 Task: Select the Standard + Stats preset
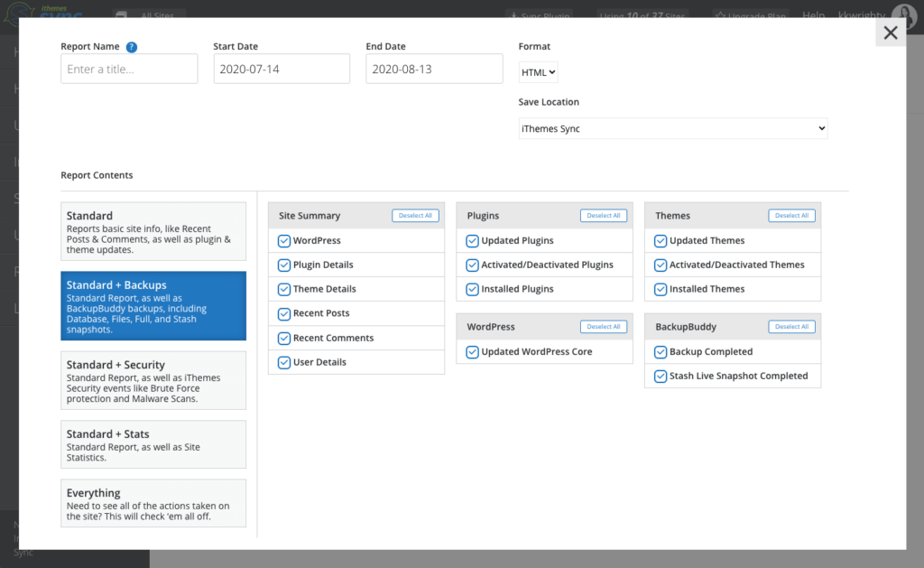click(153, 444)
